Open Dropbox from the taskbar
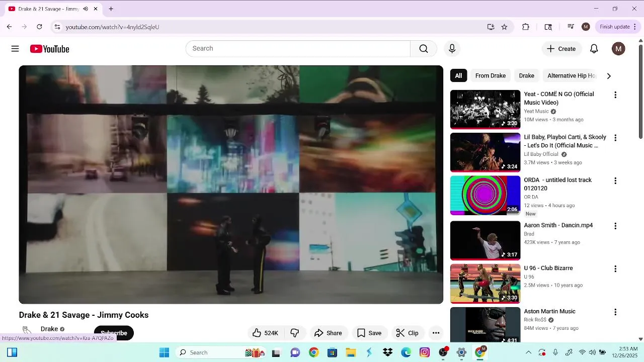Image resolution: width=644 pixels, height=362 pixels. pyautogui.click(x=387, y=352)
